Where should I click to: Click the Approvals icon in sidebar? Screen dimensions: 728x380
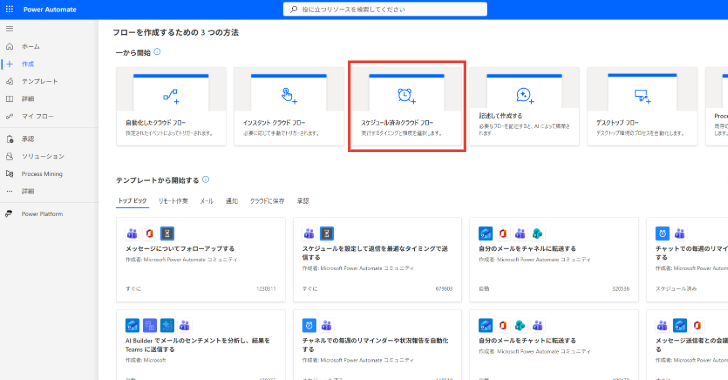9,139
